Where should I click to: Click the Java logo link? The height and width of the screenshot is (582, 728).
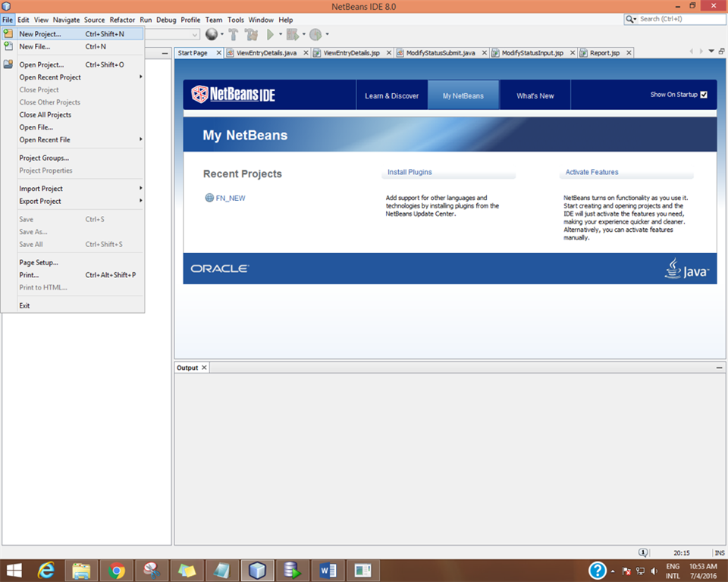[687, 269]
